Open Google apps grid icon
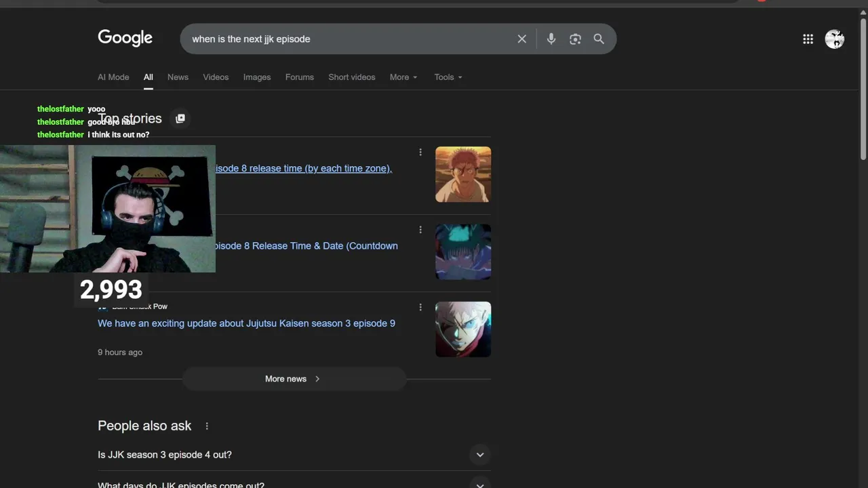 [x=808, y=39]
